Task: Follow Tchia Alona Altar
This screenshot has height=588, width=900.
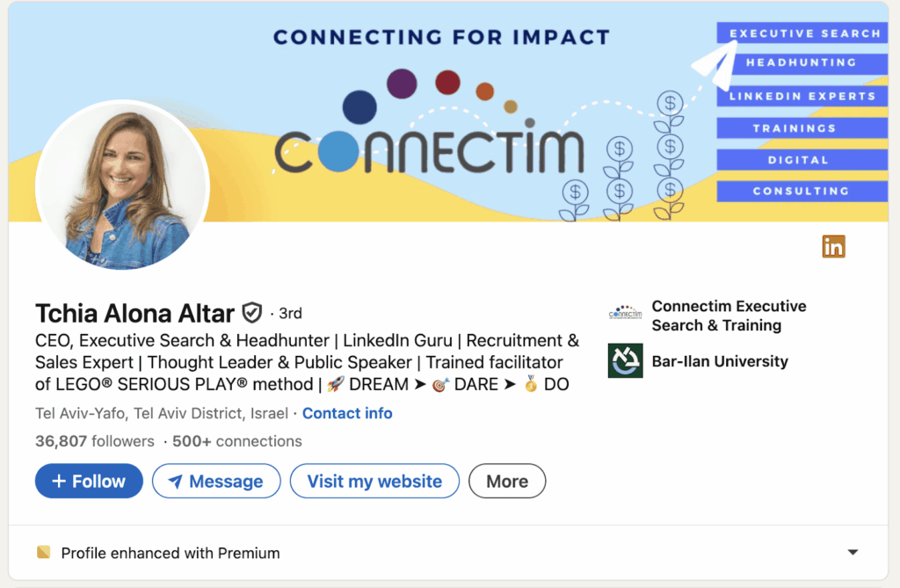Action: [x=89, y=481]
